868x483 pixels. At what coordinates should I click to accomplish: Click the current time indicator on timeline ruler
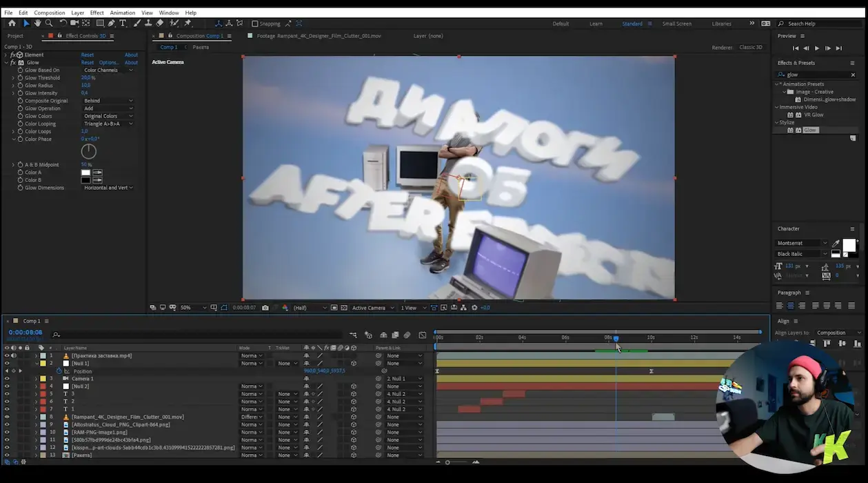click(616, 338)
